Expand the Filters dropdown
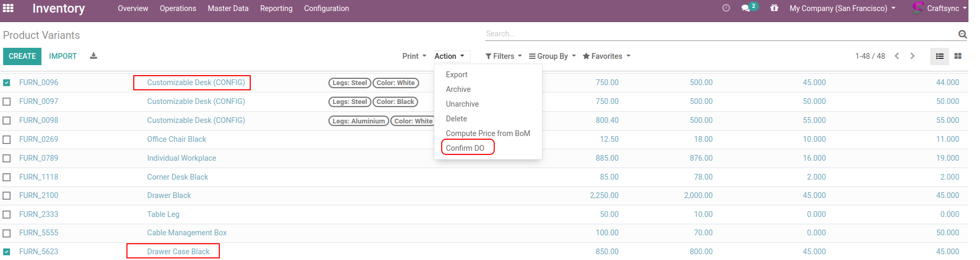 [503, 56]
